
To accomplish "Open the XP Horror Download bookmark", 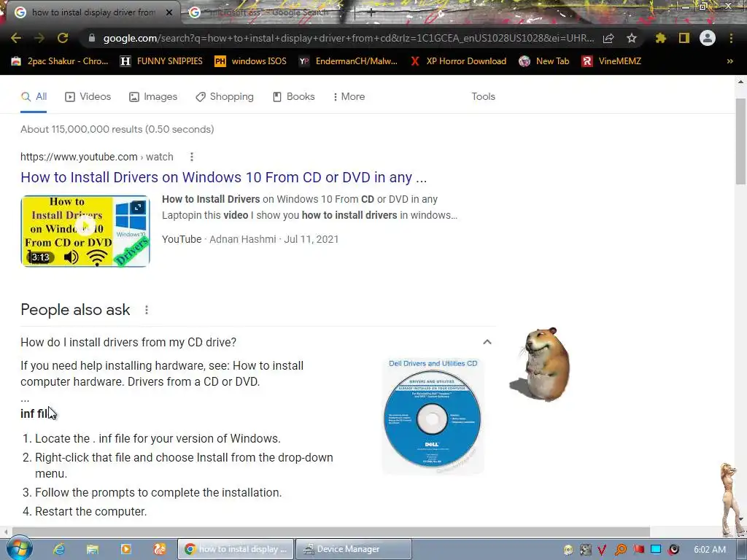I will (458, 61).
